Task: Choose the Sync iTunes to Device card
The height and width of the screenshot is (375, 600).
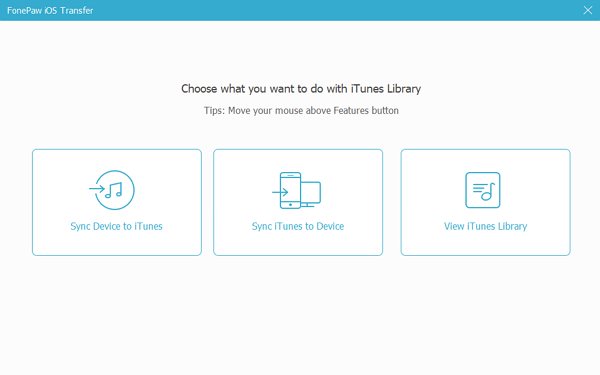Action: 298,202
